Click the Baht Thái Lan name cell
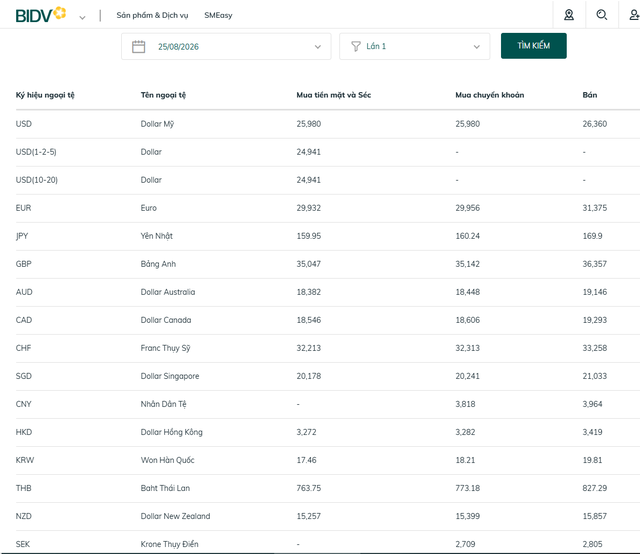The image size is (640, 554). 165,488
